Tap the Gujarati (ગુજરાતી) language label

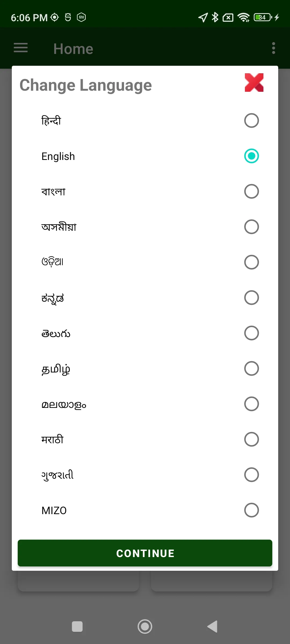pos(57,475)
